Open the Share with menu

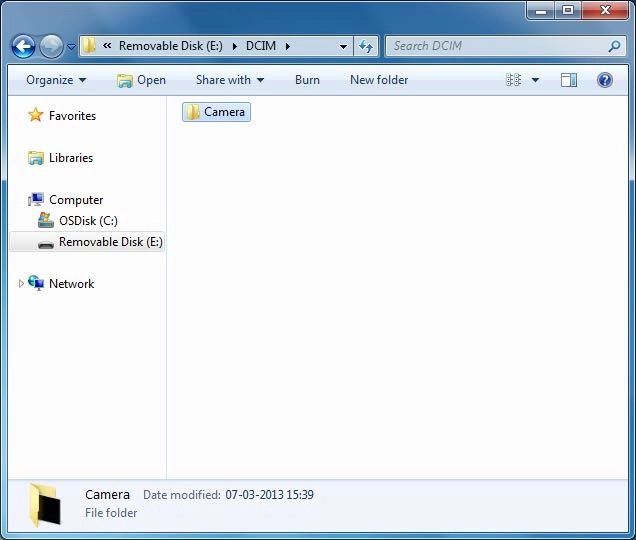(x=229, y=80)
